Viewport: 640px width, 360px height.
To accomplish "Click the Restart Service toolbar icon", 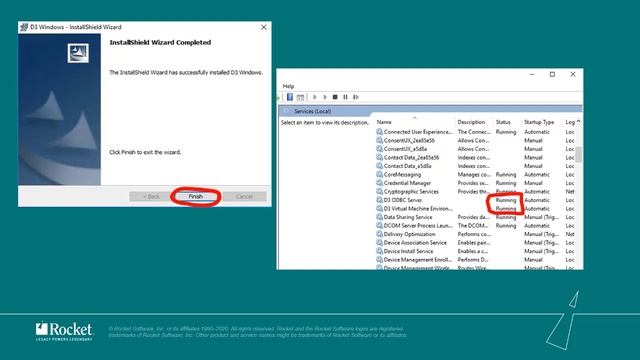I will [x=356, y=97].
